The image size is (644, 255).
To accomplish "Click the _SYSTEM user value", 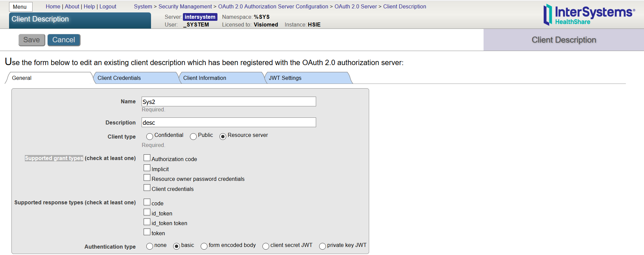I will [x=196, y=24].
